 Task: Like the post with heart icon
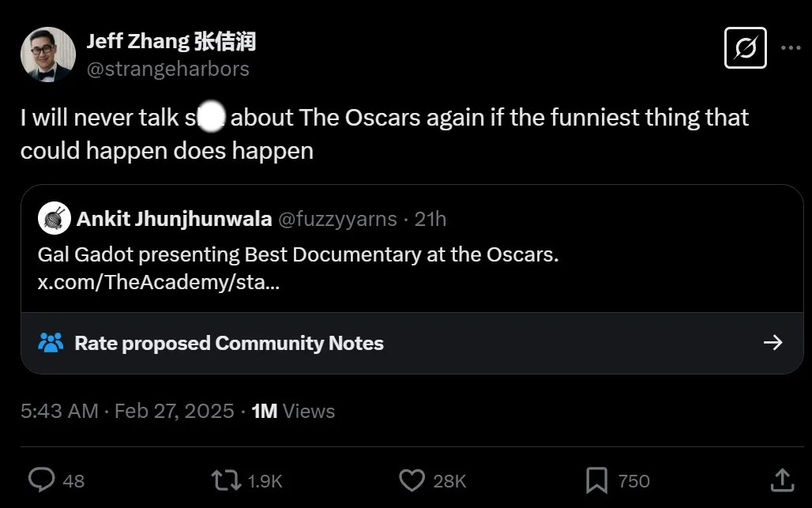click(412, 480)
